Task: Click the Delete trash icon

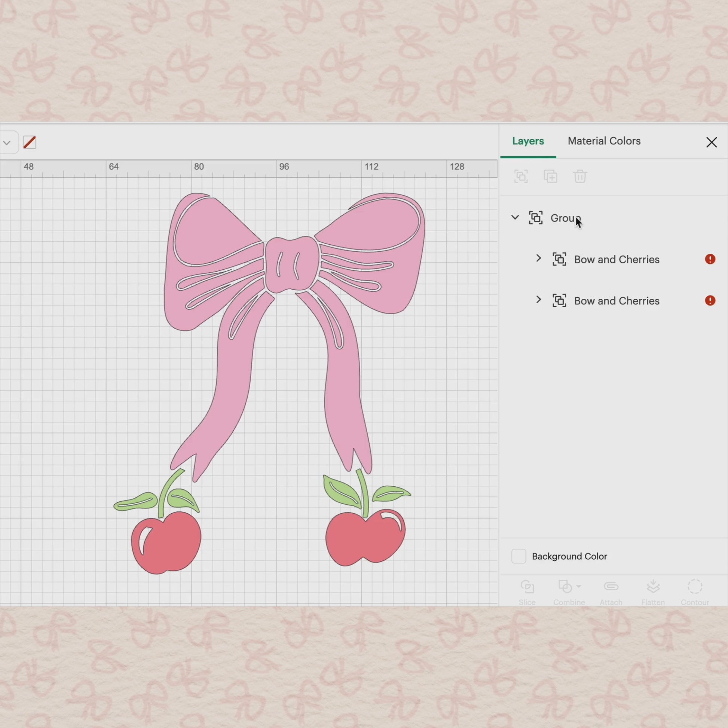Action: pos(580,176)
